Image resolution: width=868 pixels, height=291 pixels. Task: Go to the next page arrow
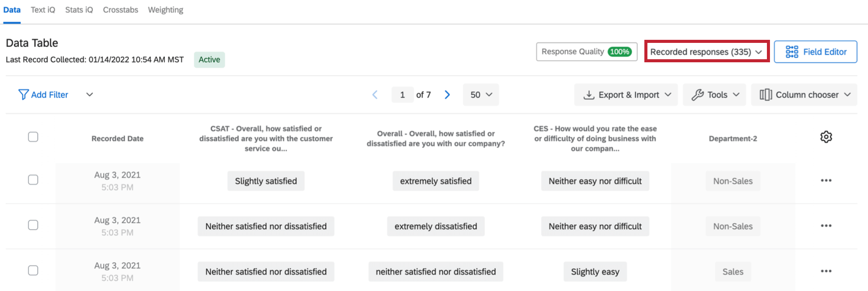pyautogui.click(x=447, y=95)
